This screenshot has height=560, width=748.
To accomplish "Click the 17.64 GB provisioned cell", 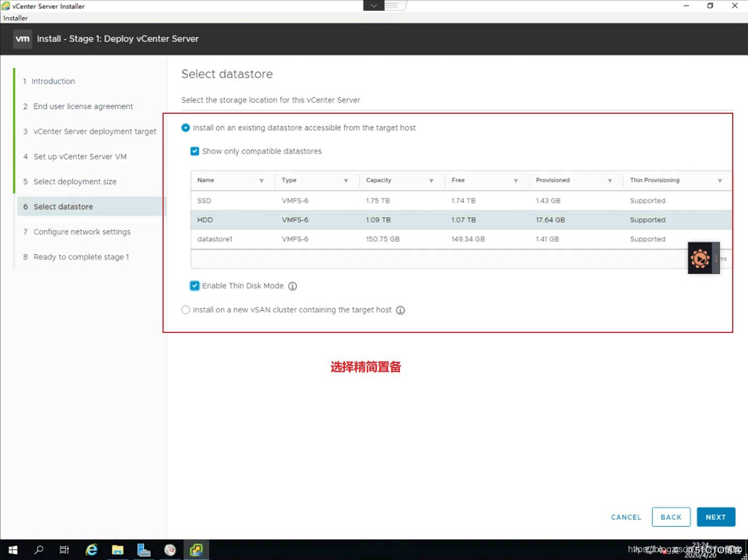I will click(550, 220).
